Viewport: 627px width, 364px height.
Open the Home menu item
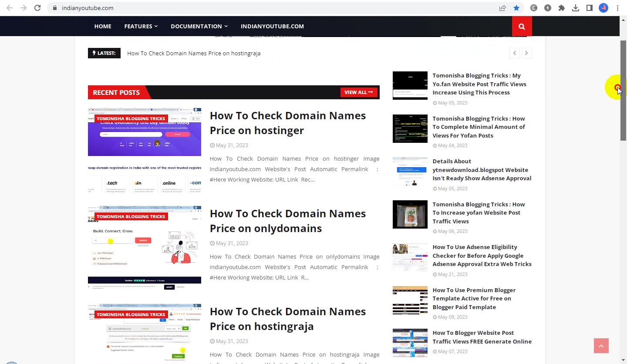coord(103,26)
